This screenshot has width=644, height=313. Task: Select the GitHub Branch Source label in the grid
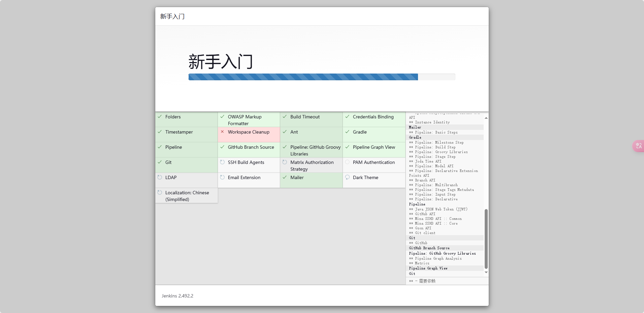tap(251, 147)
